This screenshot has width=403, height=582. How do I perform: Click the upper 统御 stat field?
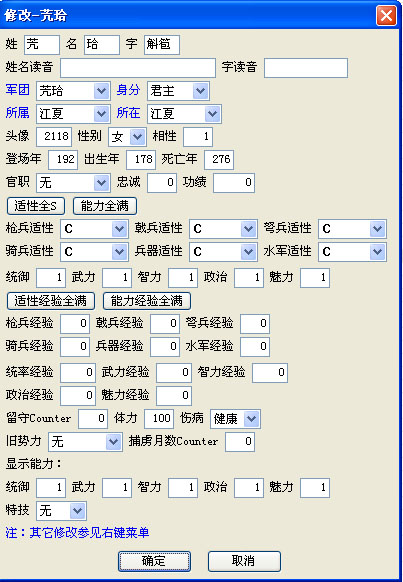click(x=51, y=278)
